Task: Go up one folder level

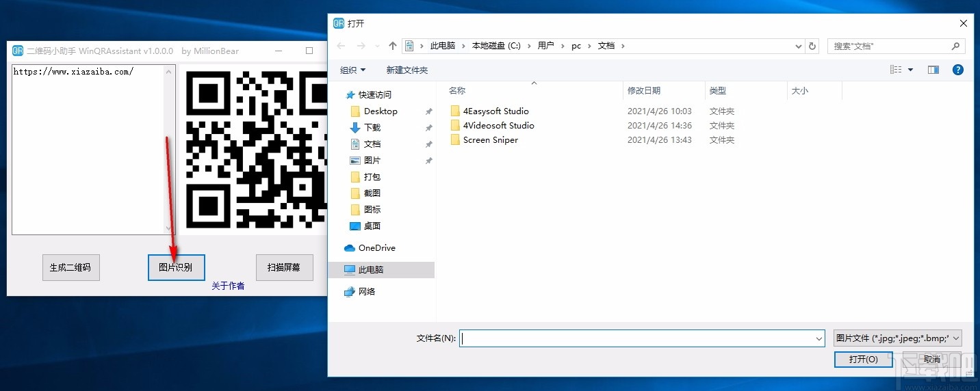Action: click(x=392, y=46)
